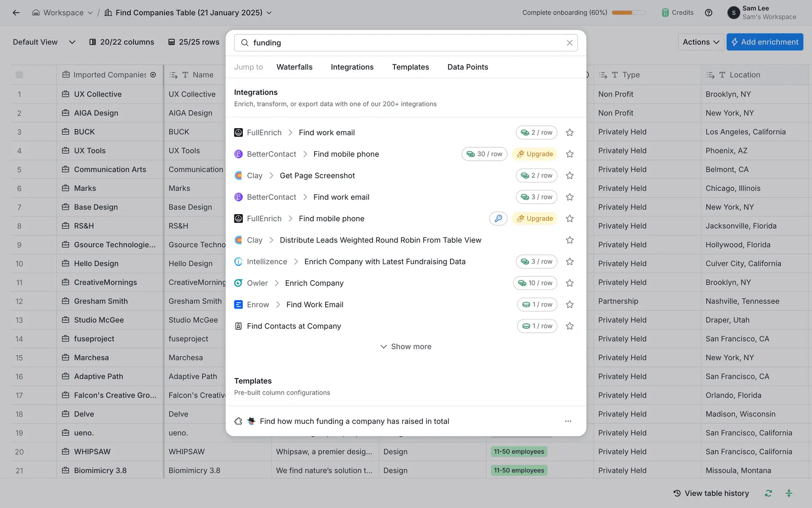
Task: Expand the Default View dropdown
Action: [x=72, y=42]
